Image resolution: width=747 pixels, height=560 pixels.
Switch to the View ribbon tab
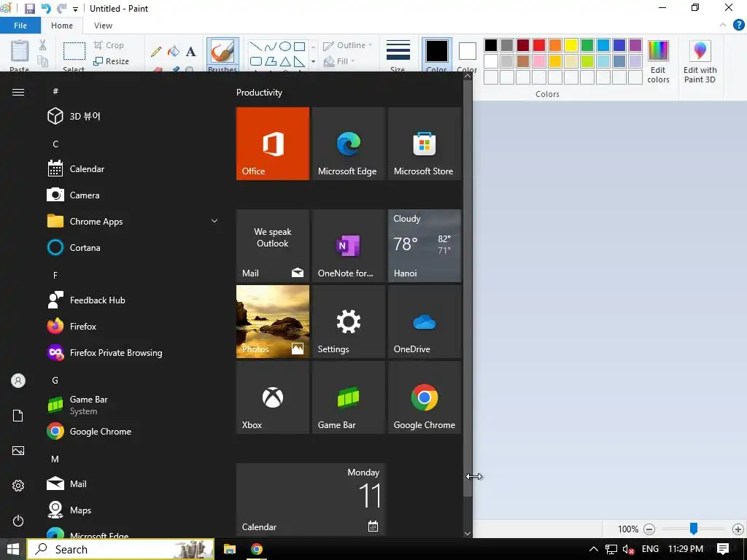103,26
